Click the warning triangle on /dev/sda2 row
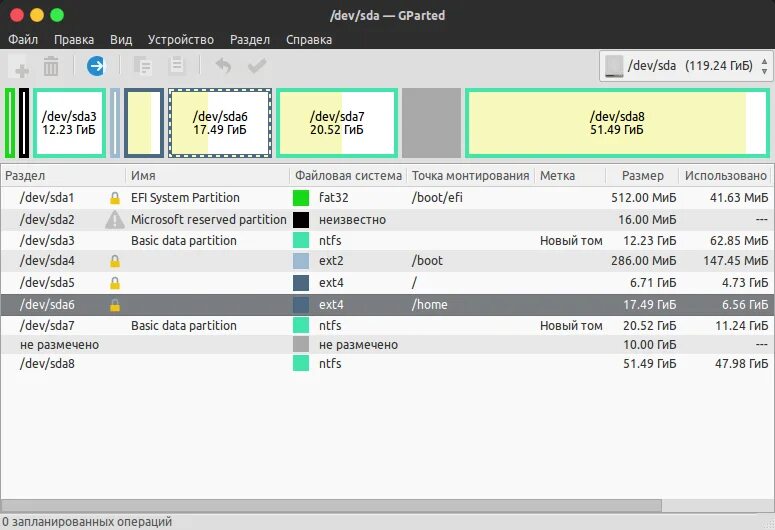The height and width of the screenshot is (530, 775). [x=115, y=220]
